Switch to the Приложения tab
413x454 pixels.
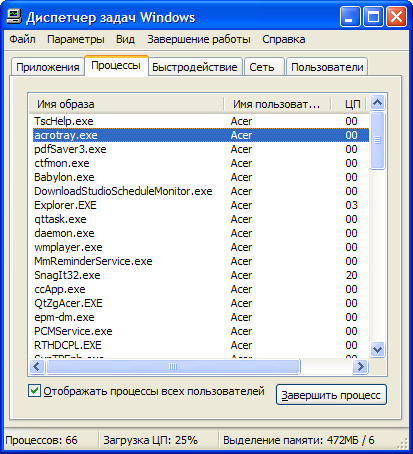tap(48, 67)
